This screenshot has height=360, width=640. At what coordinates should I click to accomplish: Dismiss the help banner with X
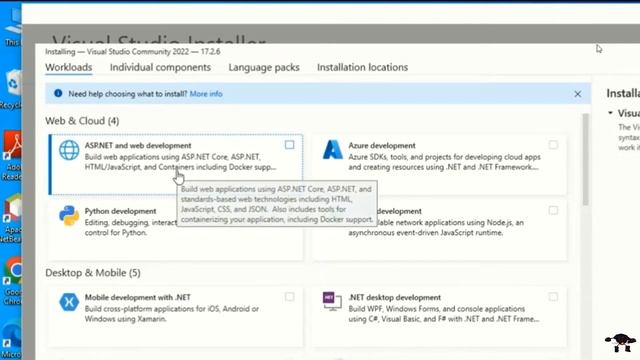click(x=578, y=94)
